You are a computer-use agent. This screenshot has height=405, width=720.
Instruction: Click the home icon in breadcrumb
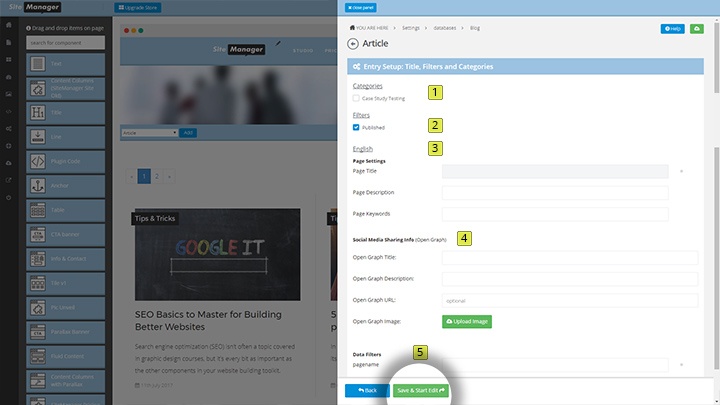pos(352,28)
